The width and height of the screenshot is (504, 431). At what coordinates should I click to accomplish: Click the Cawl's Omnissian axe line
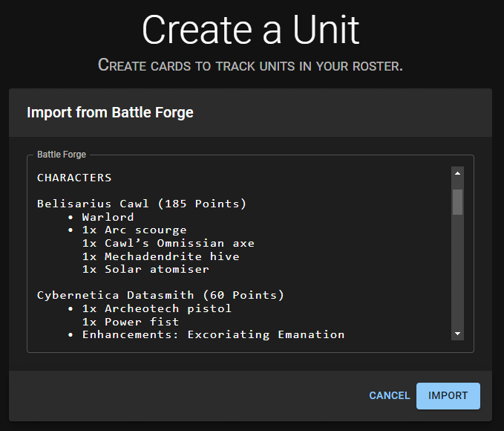pos(168,243)
